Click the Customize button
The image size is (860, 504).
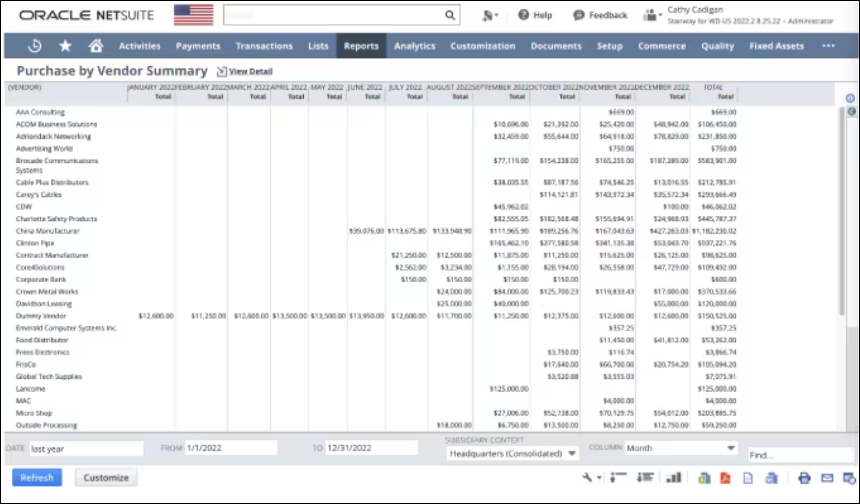click(106, 477)
